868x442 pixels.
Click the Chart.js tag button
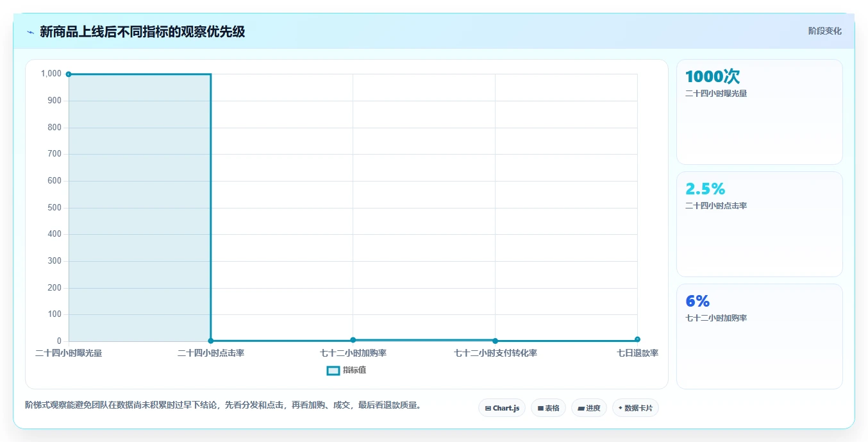tap(502, 408)
